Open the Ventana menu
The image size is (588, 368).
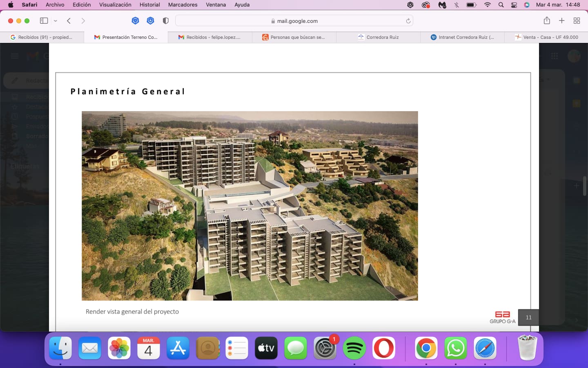216,5
